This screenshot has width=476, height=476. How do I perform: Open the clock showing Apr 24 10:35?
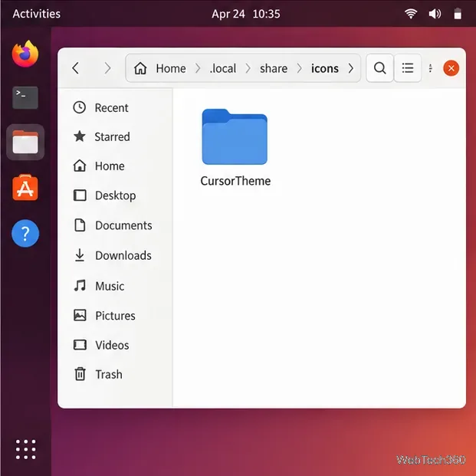(245, 14)
